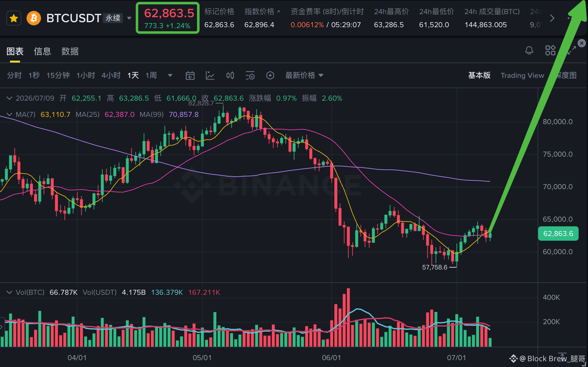Click the 70,000.0 price axis label
Image resolution: width=588 pixels, height=367 pixels.
(558, 187)
